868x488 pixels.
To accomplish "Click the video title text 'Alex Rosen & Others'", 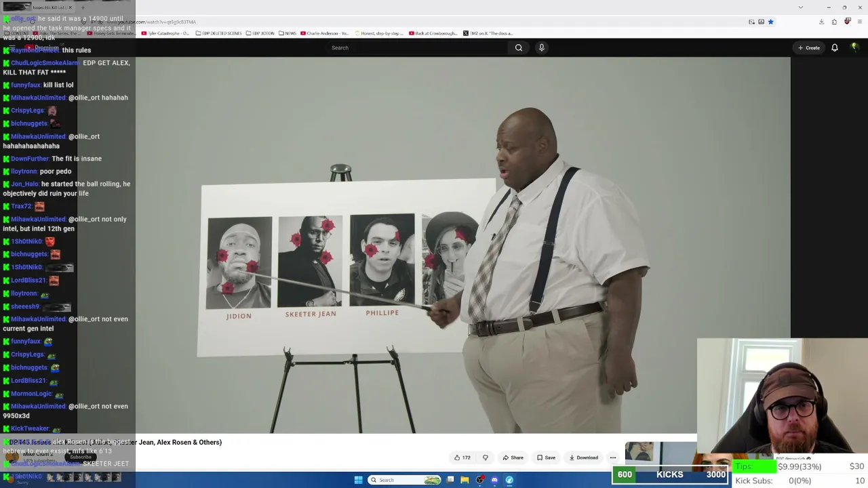I will (189, 442).
